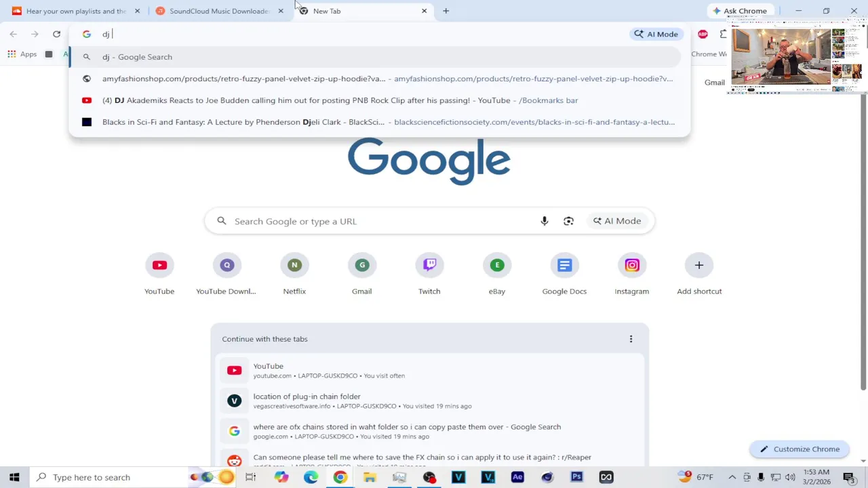868x488 pixels.
Task: Switch to the SoundCloud Music Downloader tab
Action: [x=220, y=11]
